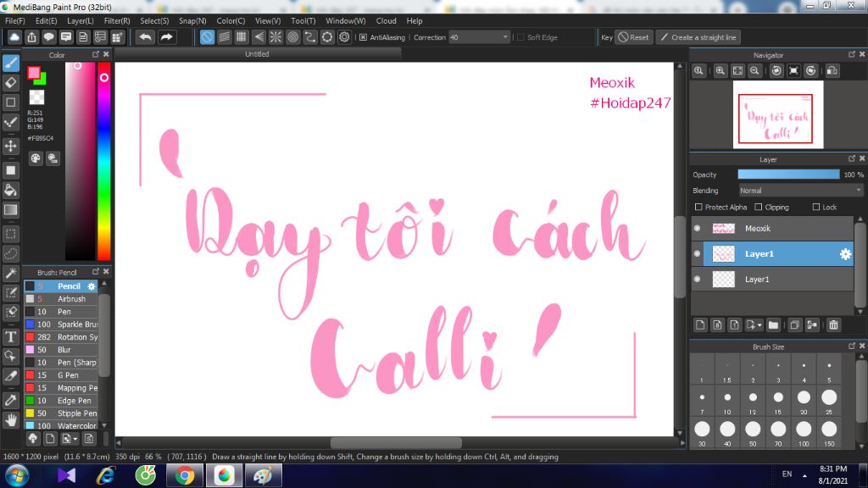Open Chrome from taskbar
Viewport: 868px width, 488px height.
coord(185,476)
